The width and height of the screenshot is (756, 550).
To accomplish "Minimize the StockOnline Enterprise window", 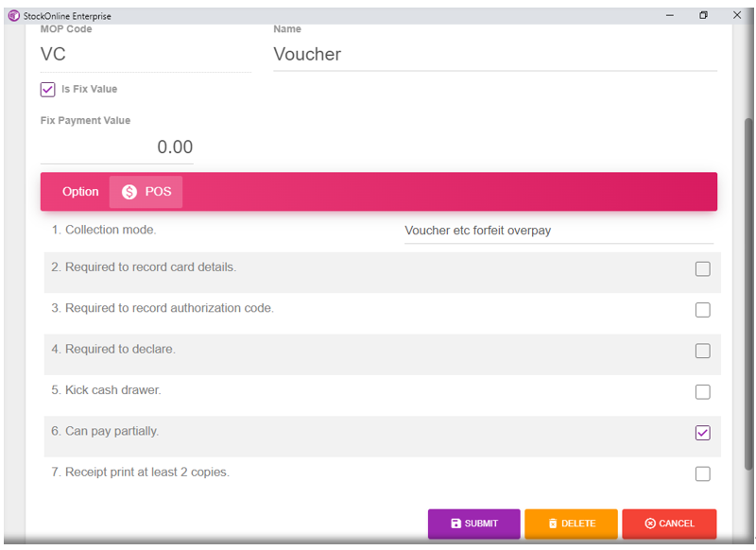I will pyautogui.click(x=670, y=15).
